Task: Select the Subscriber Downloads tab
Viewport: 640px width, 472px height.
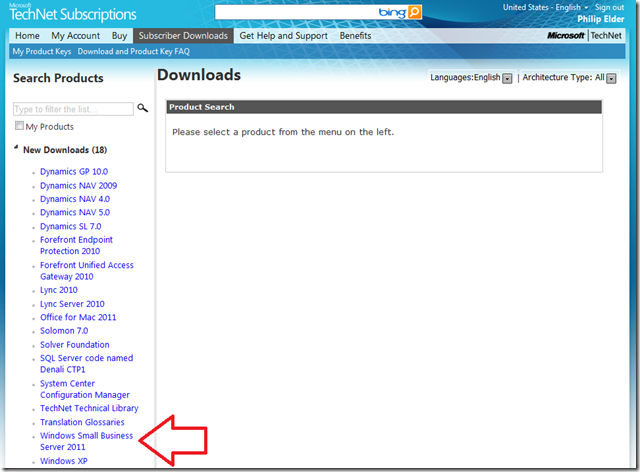Action: point(183,36)
